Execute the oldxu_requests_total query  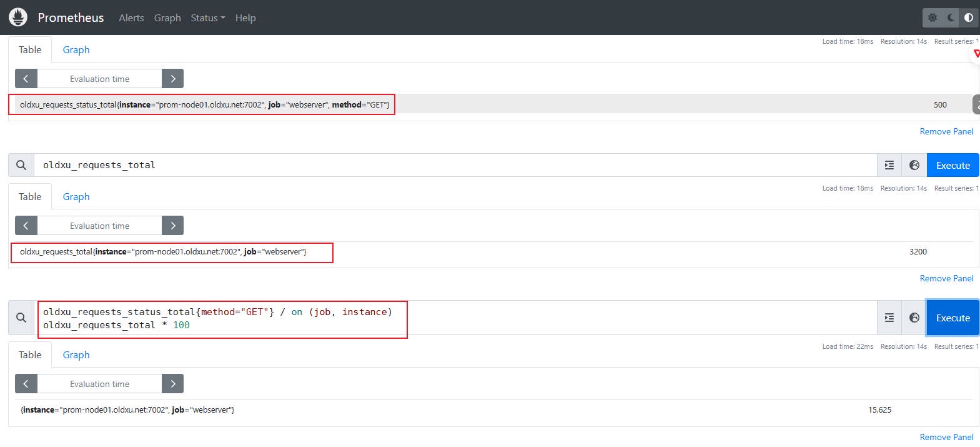(953, 165)
